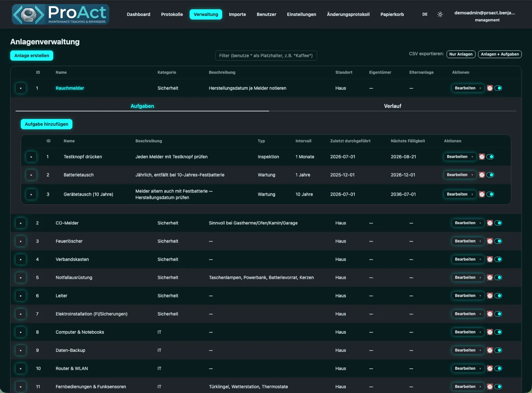
Task: Click the alarm clock icon for Feuerlöscher
Action: click(490, 241)
